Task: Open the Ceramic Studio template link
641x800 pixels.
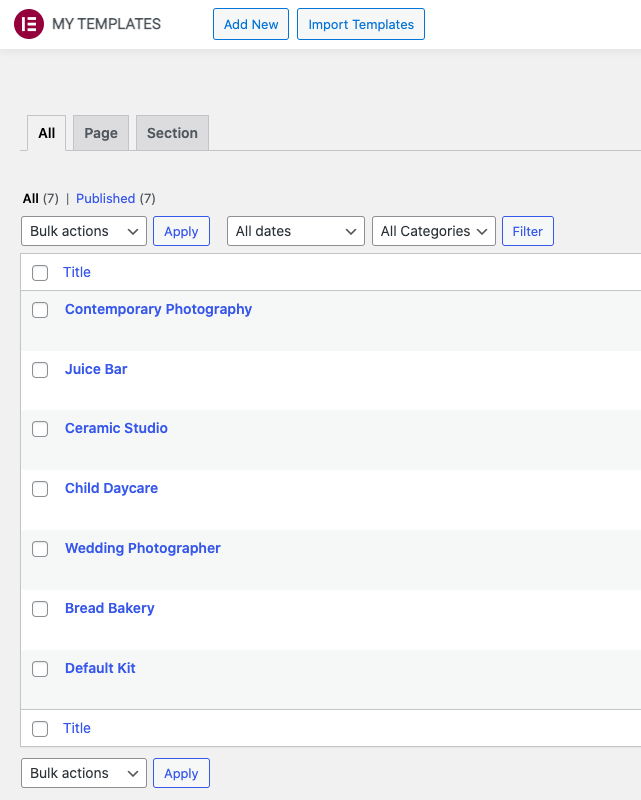Action: tap(116, 428)
